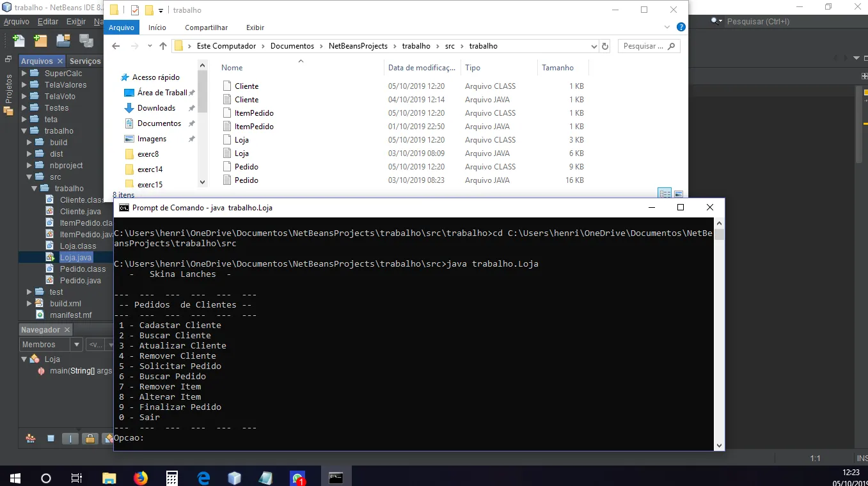Click Documentos in the Explorer breadcrumb path

click(x=292, y=46)
